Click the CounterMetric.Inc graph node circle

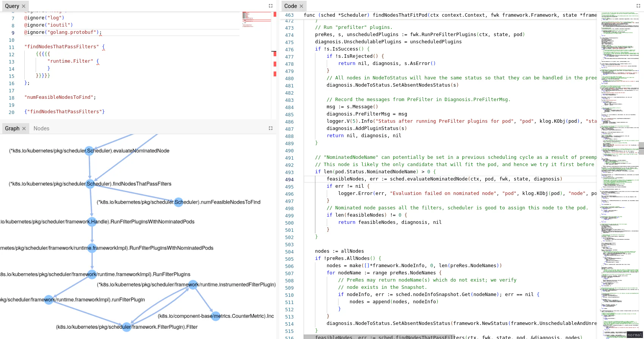216,316
